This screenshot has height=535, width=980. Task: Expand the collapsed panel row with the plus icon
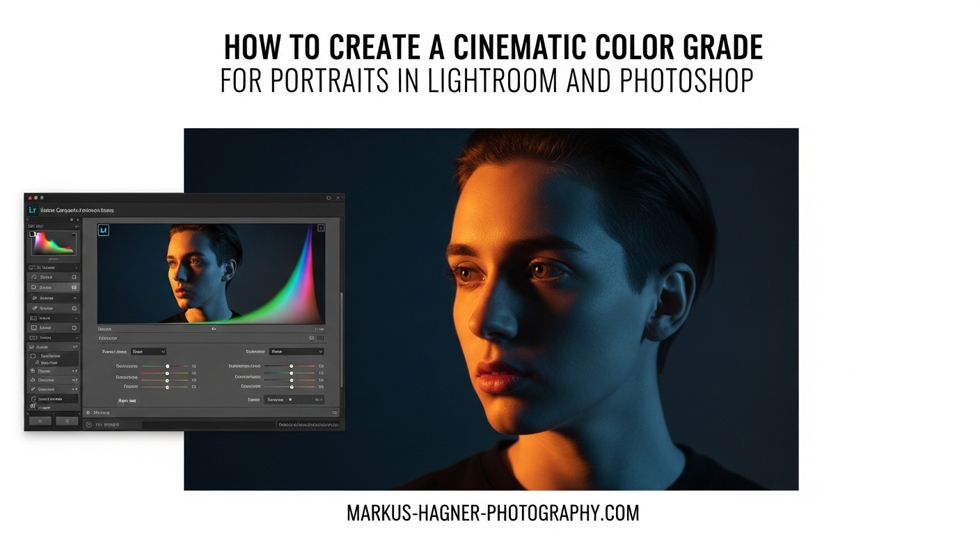click(x=211, y=412)
